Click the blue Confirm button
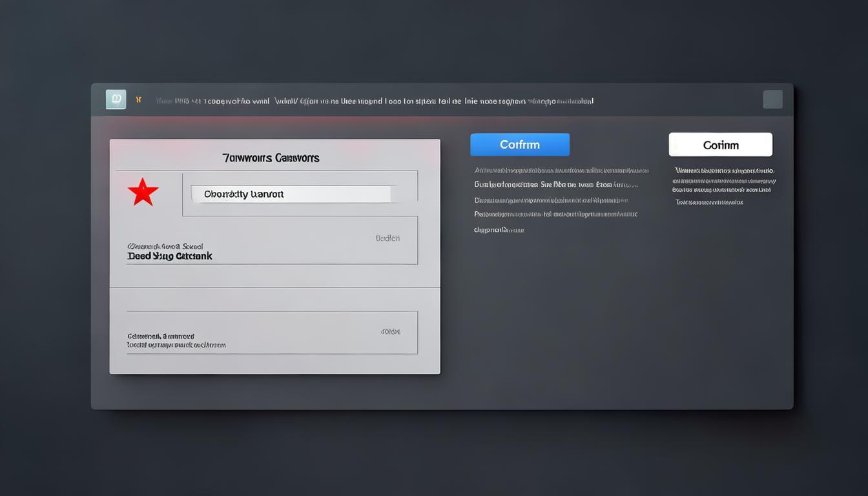This screenshot has width=868, height=496. [x=519, y=145]
